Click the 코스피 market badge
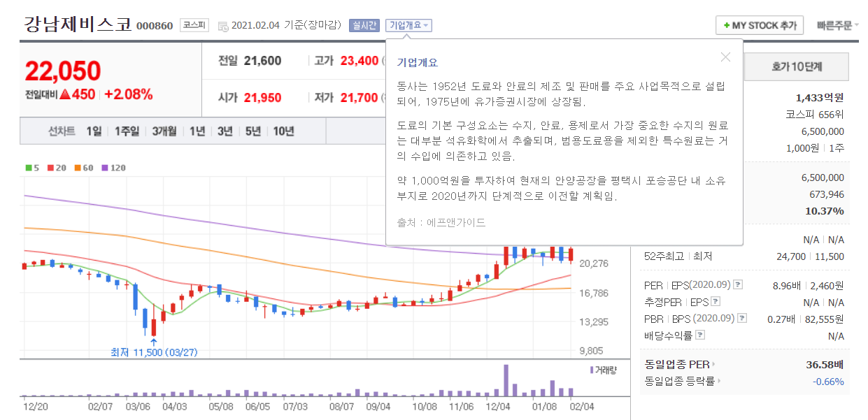 pyautogui.click(x=194, y=25)
